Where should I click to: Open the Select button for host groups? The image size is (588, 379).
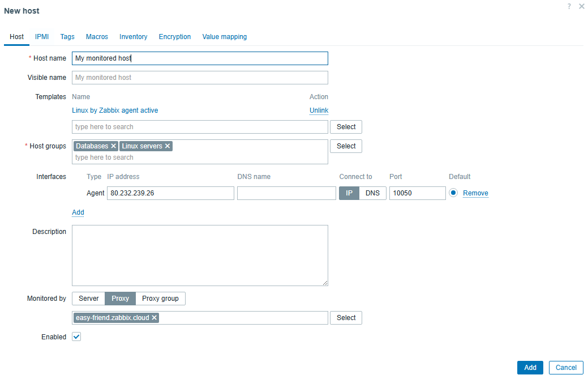coord(346,146)
